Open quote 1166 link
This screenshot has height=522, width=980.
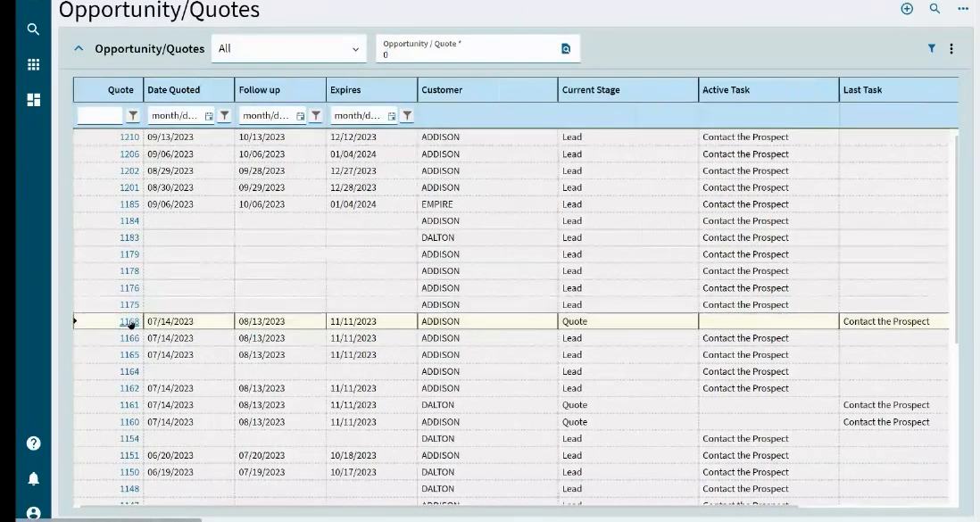point(129,338)
